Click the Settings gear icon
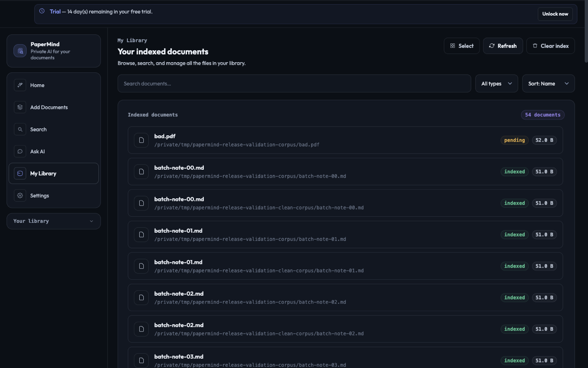 pos(20,195)
